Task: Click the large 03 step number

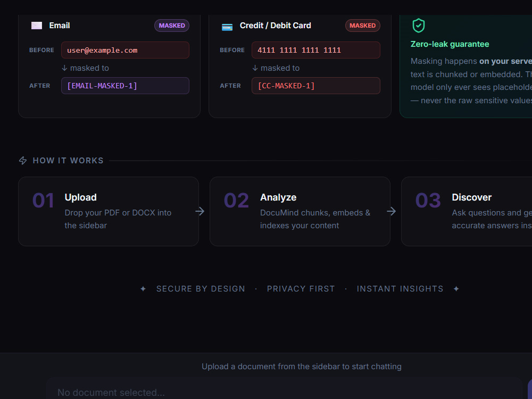Action: pos(428,201)
